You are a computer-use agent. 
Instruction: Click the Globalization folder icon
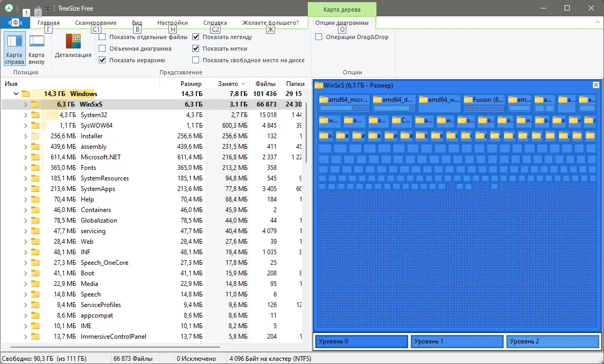(35, 221)
